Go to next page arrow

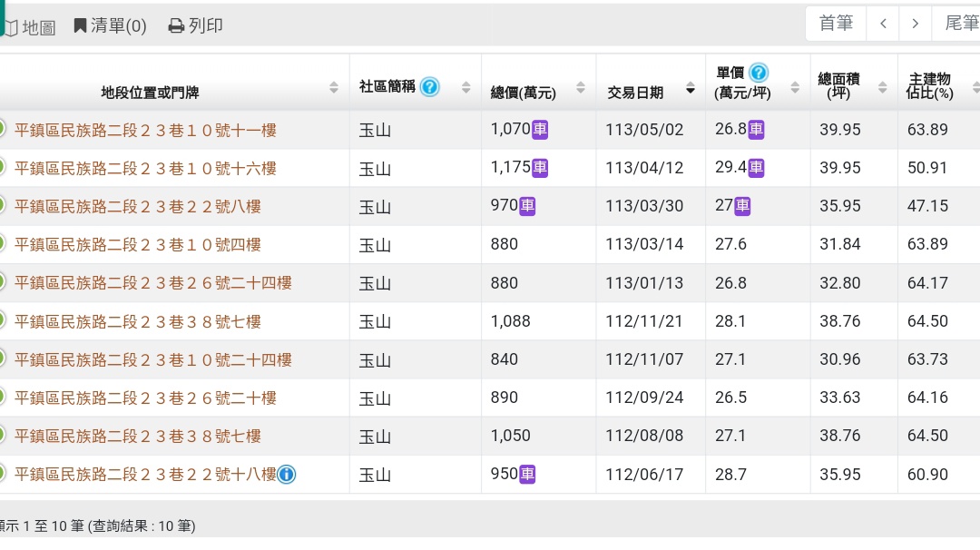[x=916, y=24]
